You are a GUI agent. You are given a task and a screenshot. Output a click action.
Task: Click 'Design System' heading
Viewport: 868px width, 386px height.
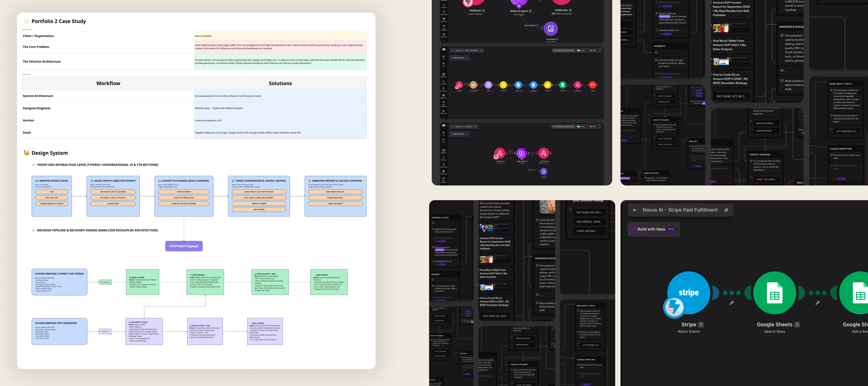click(x=50, y=153)
